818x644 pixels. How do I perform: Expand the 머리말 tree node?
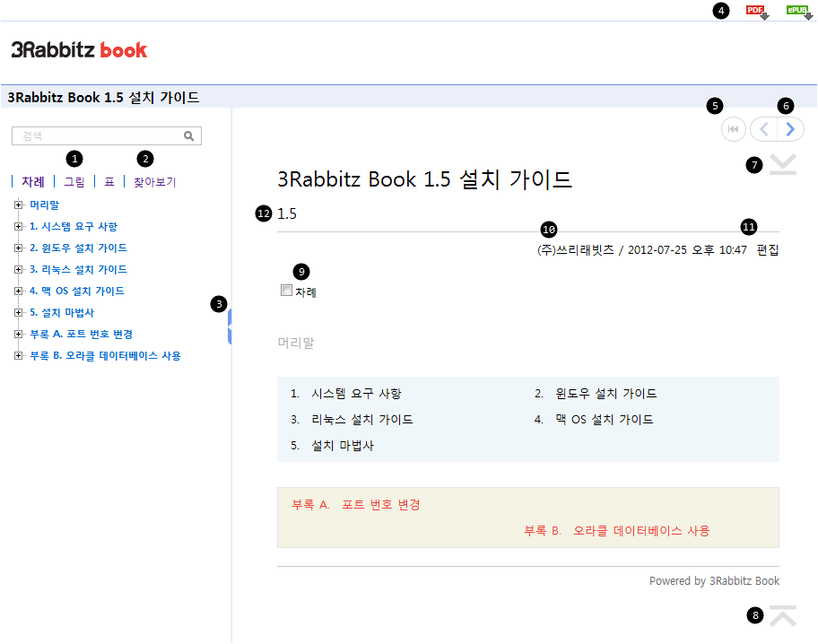coord(18,205)
